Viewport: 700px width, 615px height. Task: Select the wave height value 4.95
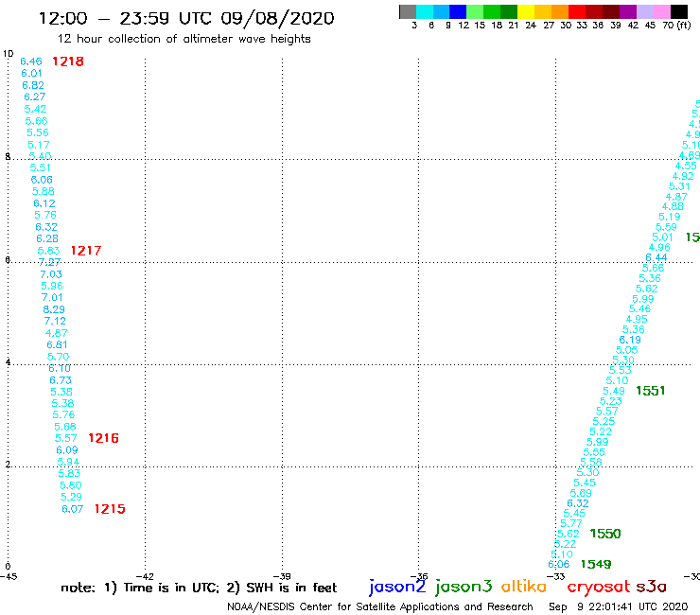[637, 319]
